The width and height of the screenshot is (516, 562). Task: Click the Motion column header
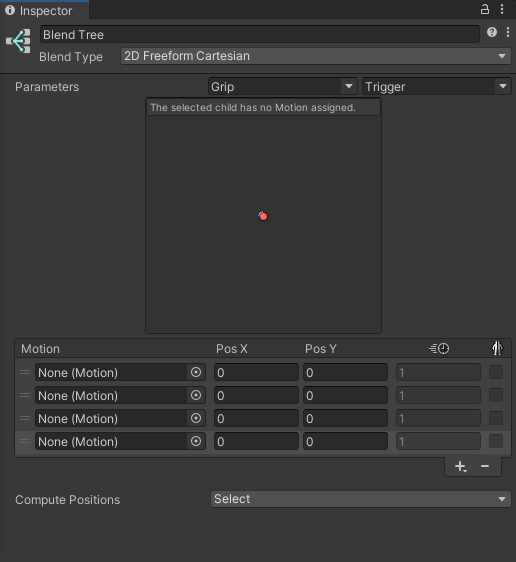[40, 349]
